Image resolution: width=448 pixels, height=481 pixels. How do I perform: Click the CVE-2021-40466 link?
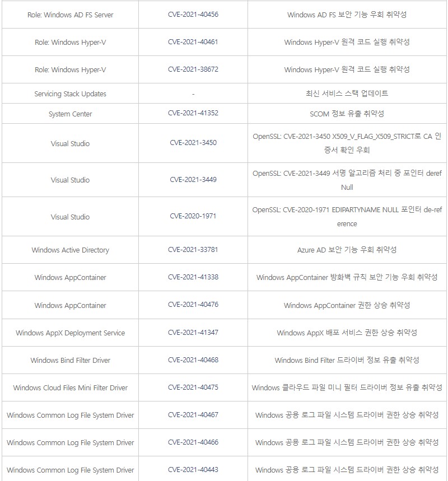point(193,442)
